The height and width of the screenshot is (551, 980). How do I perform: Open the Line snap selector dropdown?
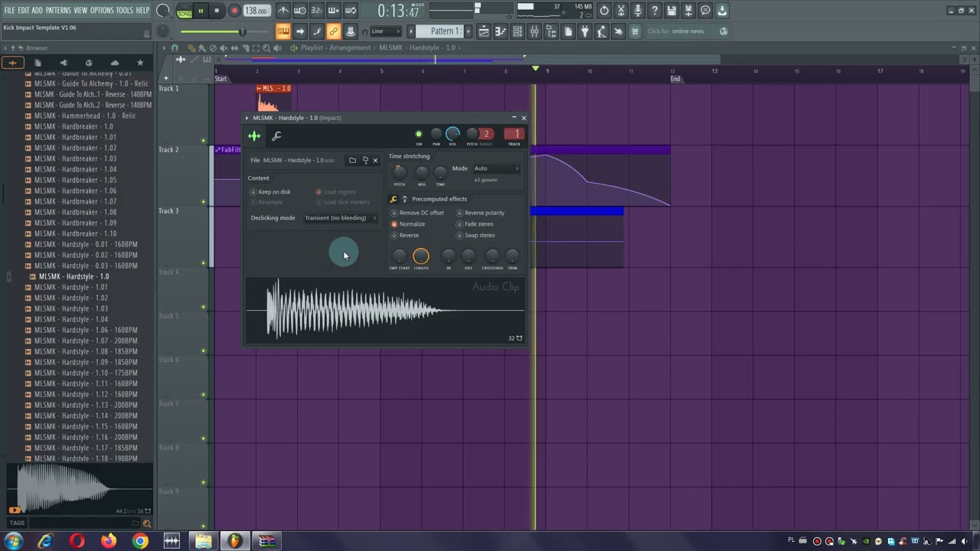click(x=386, y=31)
